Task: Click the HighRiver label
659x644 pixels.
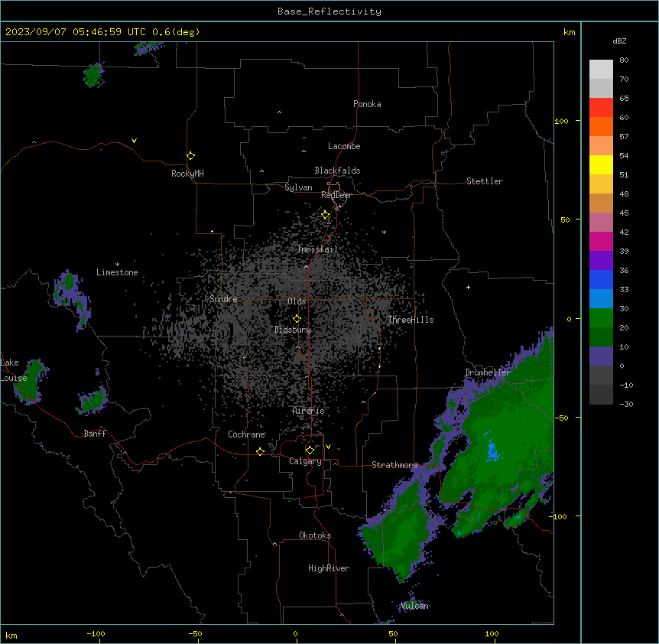Action: click(x=329, y=568)
